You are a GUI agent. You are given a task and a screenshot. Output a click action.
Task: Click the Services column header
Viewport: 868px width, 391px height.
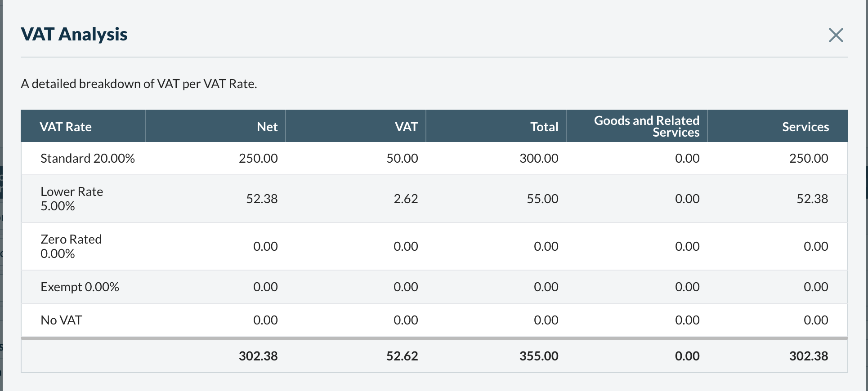[805, 127]
